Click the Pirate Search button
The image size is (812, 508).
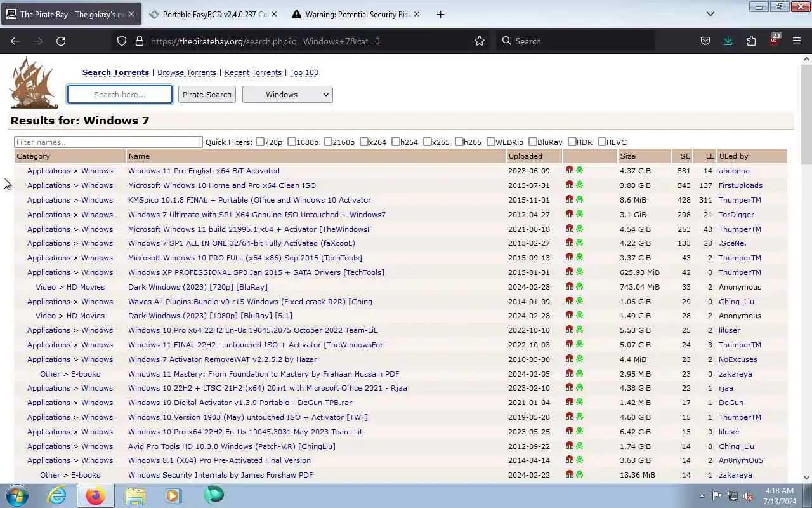[207, 94]
